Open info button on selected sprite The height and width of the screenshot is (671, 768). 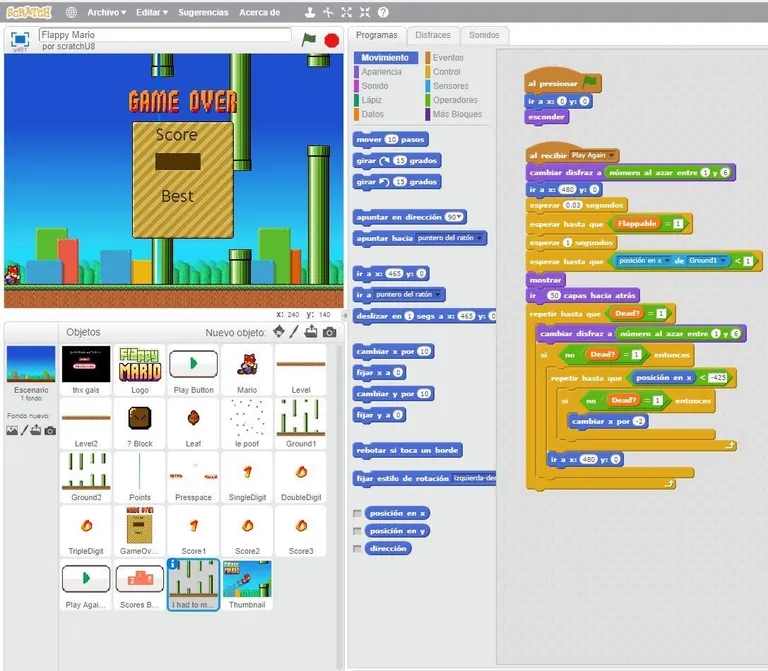[173, 564]
